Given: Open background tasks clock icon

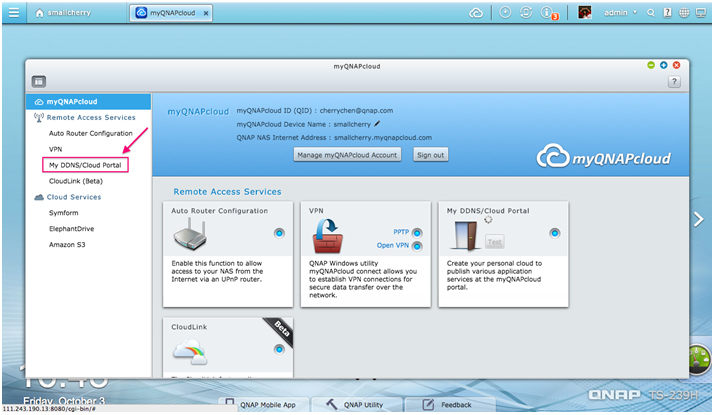Looking at the screenshot, I should pos(505,12).
